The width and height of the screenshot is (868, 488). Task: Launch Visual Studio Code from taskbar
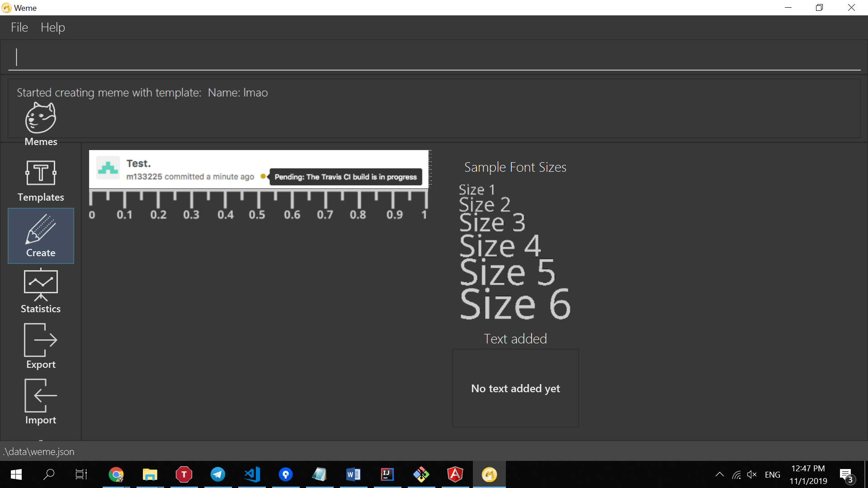pyautogui.click(x=252, y=474)
